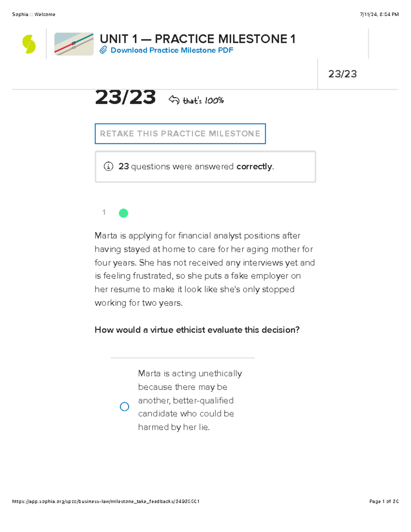411x532 pixels.
Task: Click the paperclip attachment icon
Action: (x=103, y=50)
